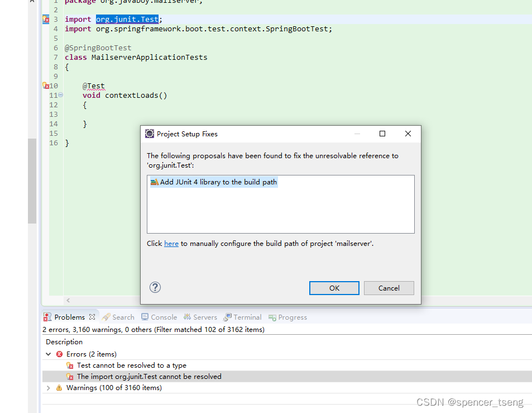Click the JUnit library books icon

(x=155, y=182)
